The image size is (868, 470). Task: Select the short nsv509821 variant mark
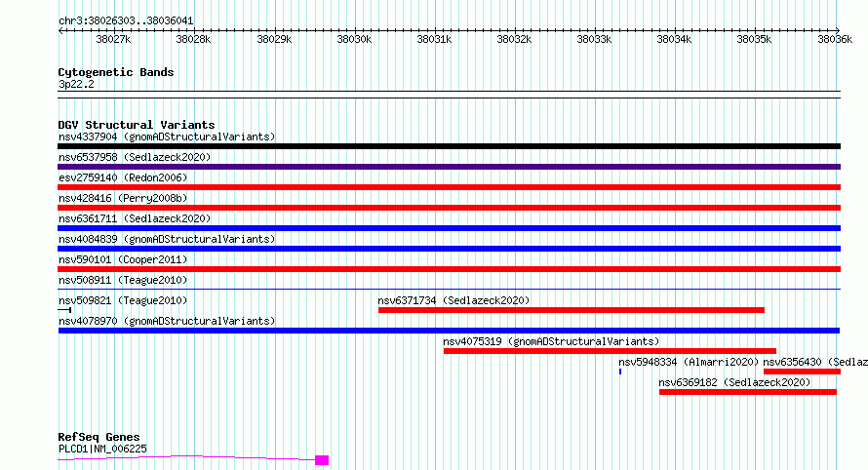64,310
